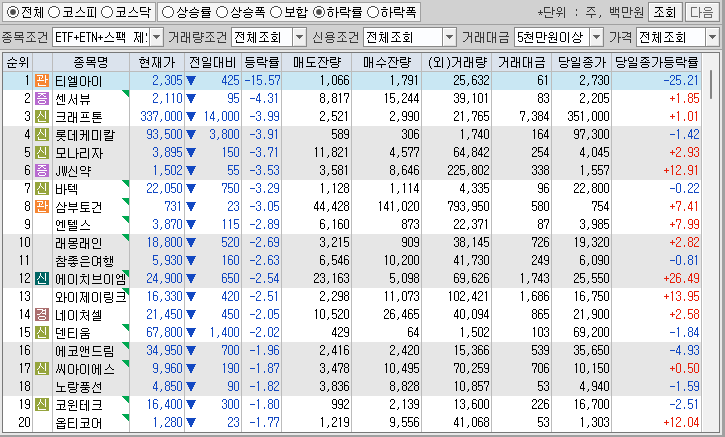Select the 코스닥 radio button
This screenshot has width=725, height=437.
click(x=107, y=12)
